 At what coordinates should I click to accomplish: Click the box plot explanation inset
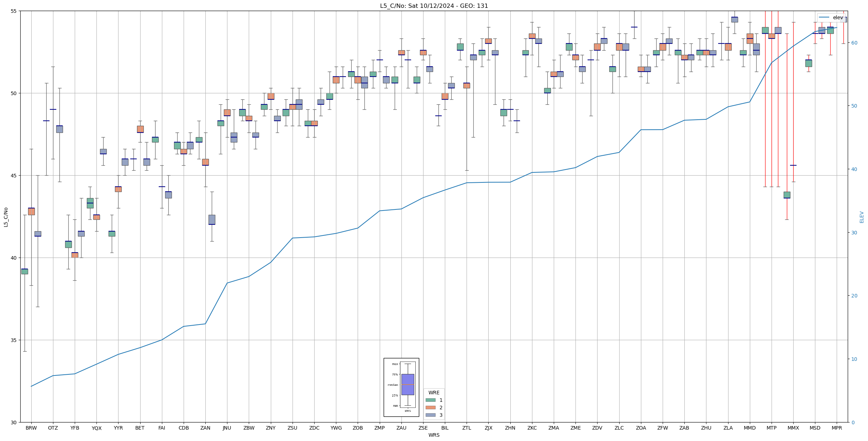(401, 387)
